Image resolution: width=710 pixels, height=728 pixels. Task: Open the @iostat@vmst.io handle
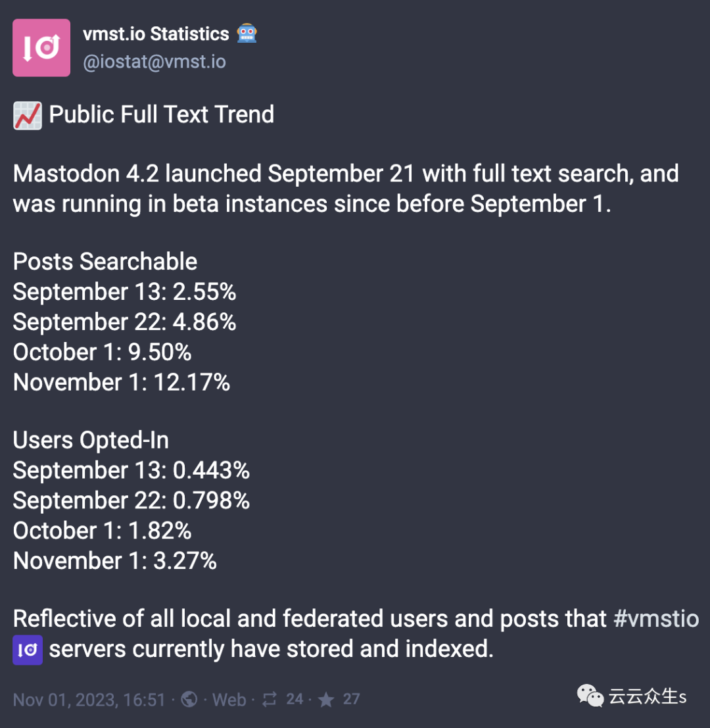click(x=154, y=62)
